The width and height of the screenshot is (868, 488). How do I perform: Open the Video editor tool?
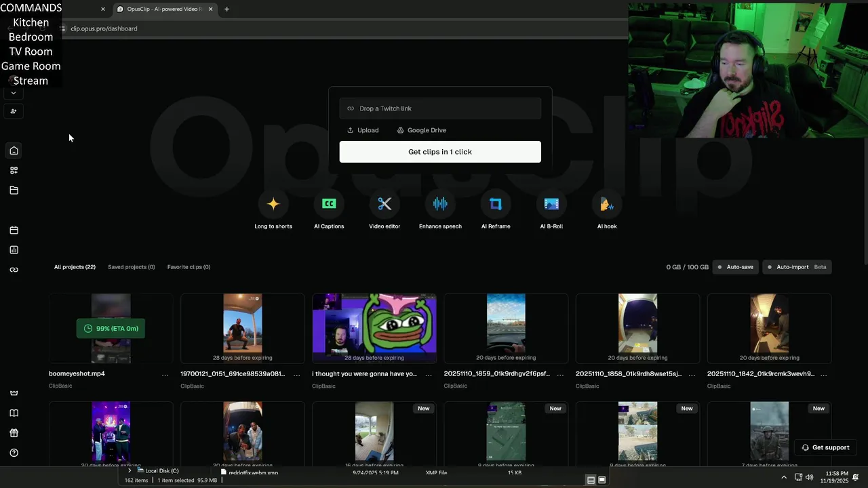point(384,211)
